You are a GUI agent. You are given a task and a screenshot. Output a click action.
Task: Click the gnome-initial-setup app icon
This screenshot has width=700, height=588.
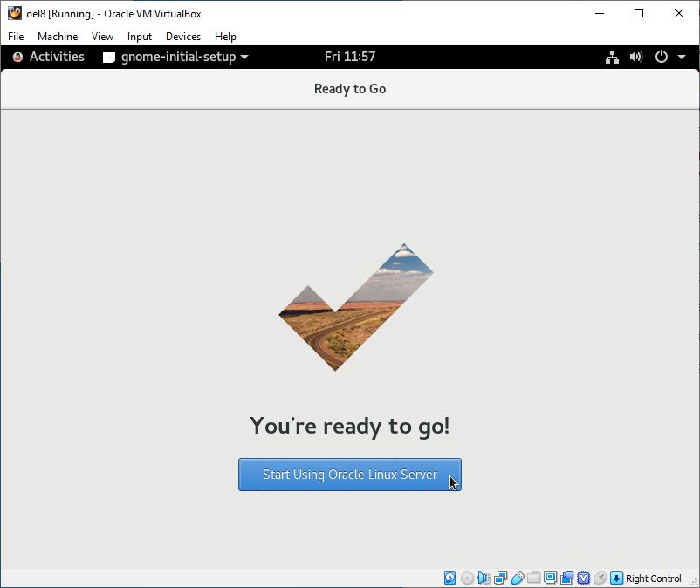pos(109,57)
